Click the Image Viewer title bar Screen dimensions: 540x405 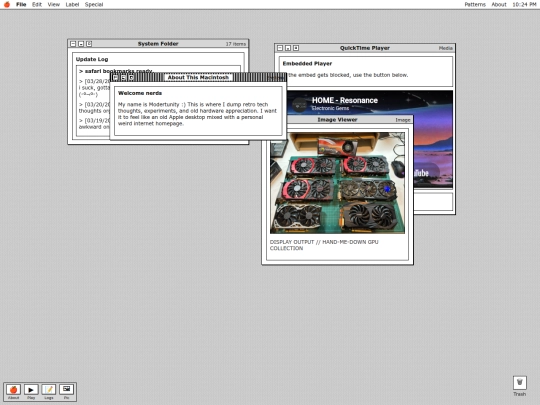coord(337,120)
